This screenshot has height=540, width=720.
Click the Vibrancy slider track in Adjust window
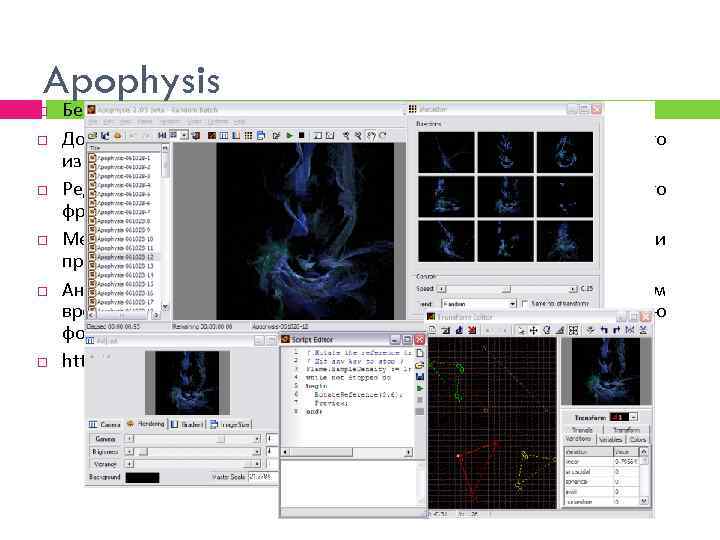pyautogui.click(x=193, y=464)
